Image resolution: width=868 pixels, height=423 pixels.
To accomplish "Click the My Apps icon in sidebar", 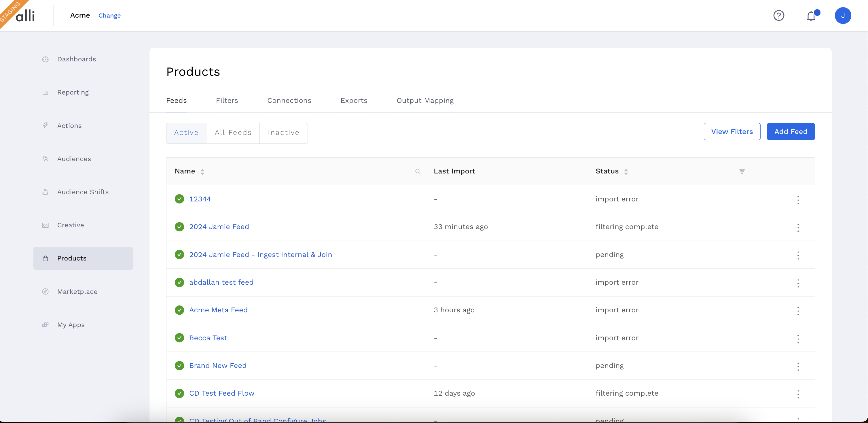I will pyautogui.click(x=46, y=325).
